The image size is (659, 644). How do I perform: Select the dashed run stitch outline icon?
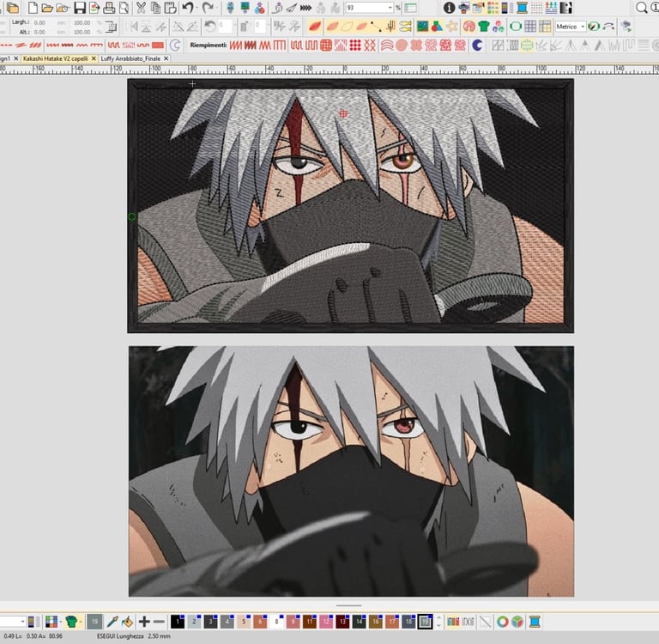tap(6, 45)
